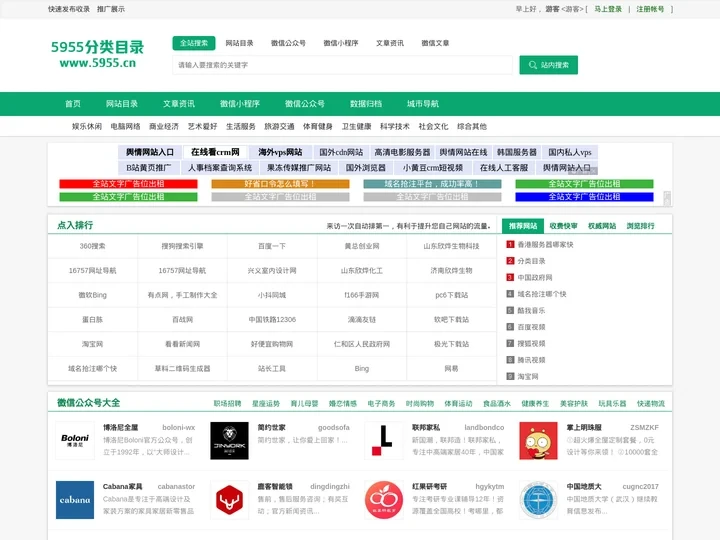Open 快递物流 WeChat category filter
The width and height of the screenshot is (720, 540).
[651, 404]
